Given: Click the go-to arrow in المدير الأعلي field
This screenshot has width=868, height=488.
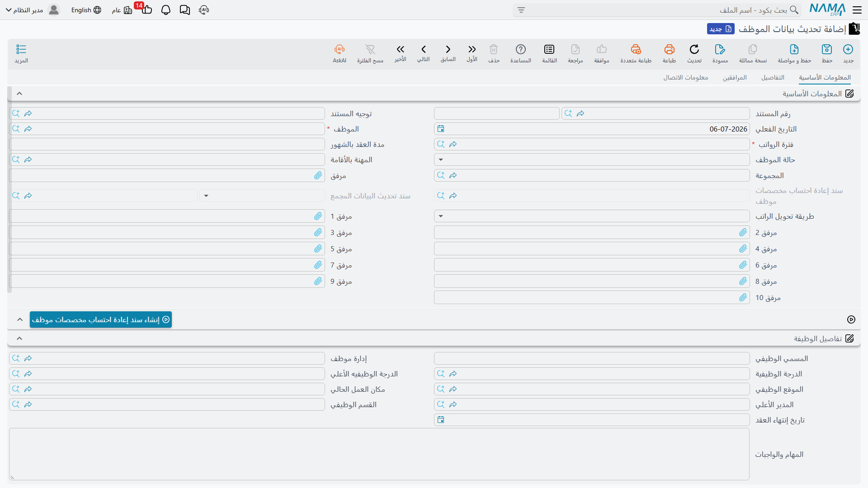Looking at the screenshot, I should (453, 404).
